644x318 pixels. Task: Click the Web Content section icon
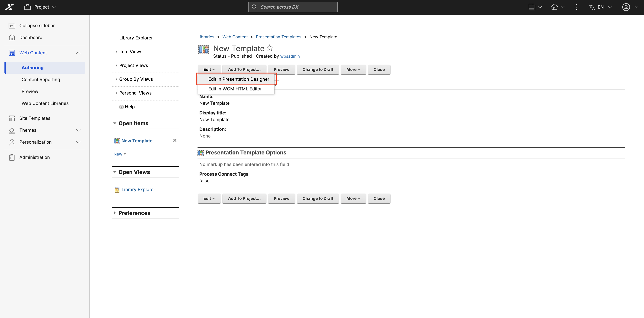[12, 53]
